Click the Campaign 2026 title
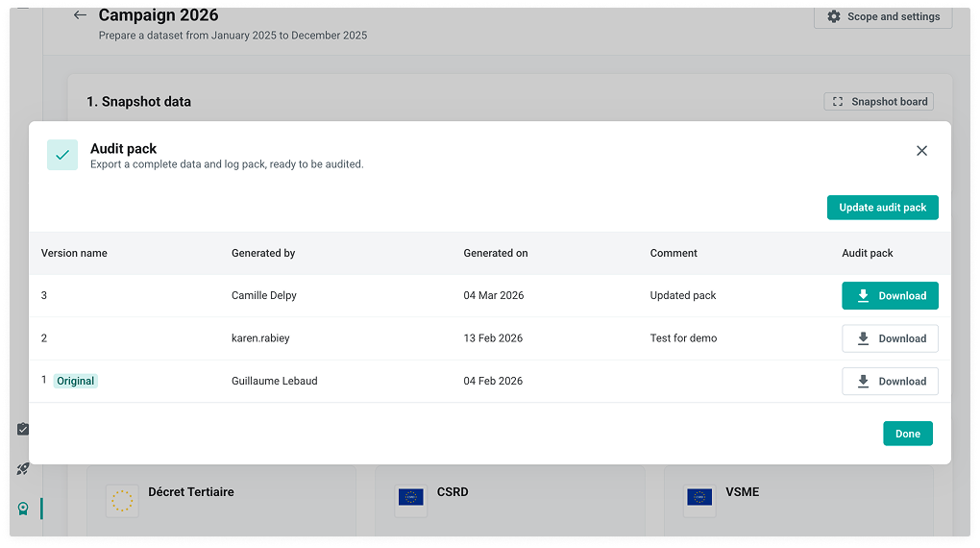This screenshot has height=548, width=980. click(159, 15)
